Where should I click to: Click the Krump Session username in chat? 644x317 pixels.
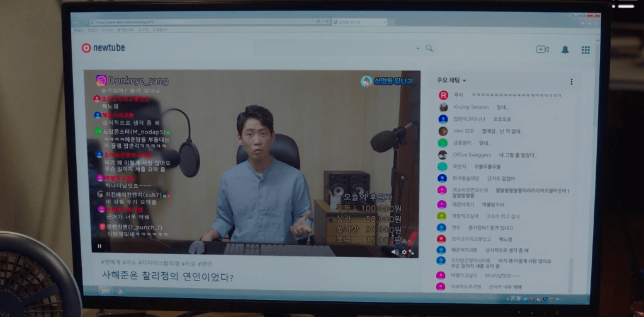(x=471, y=107)
